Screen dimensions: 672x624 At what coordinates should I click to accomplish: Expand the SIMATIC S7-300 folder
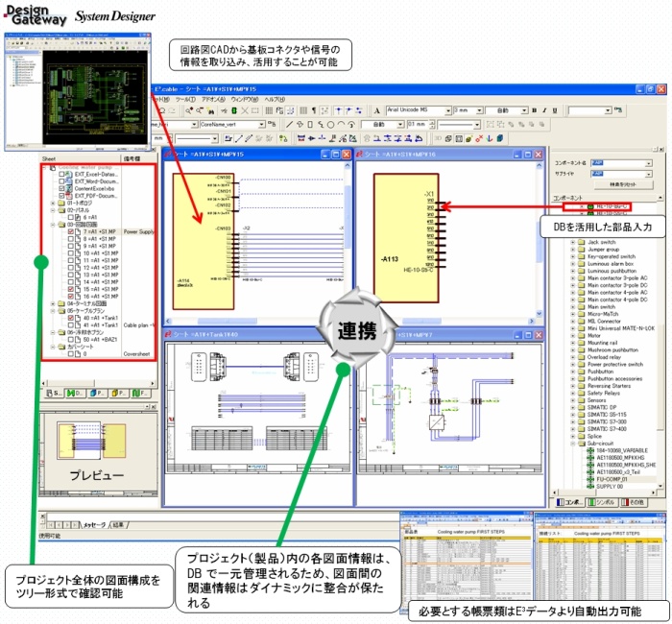(572, 421)
